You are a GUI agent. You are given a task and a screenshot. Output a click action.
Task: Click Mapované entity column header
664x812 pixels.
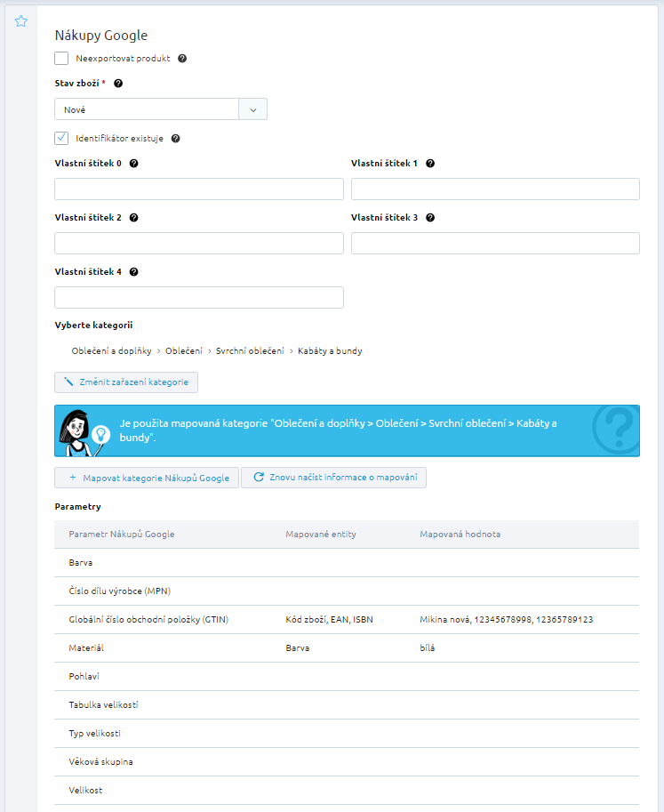click(x=321, y=534)
